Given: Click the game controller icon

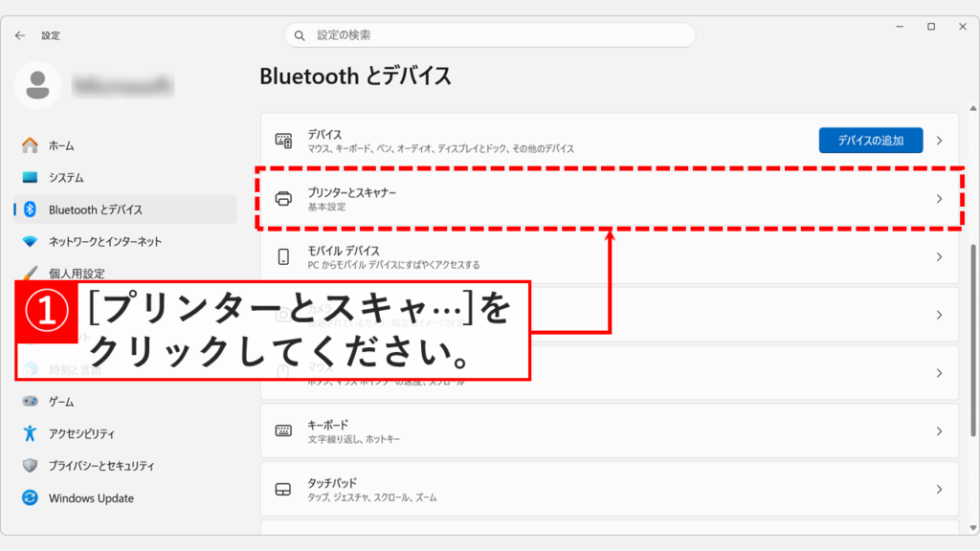Looking at the screenshot, I should pos(30,401).
